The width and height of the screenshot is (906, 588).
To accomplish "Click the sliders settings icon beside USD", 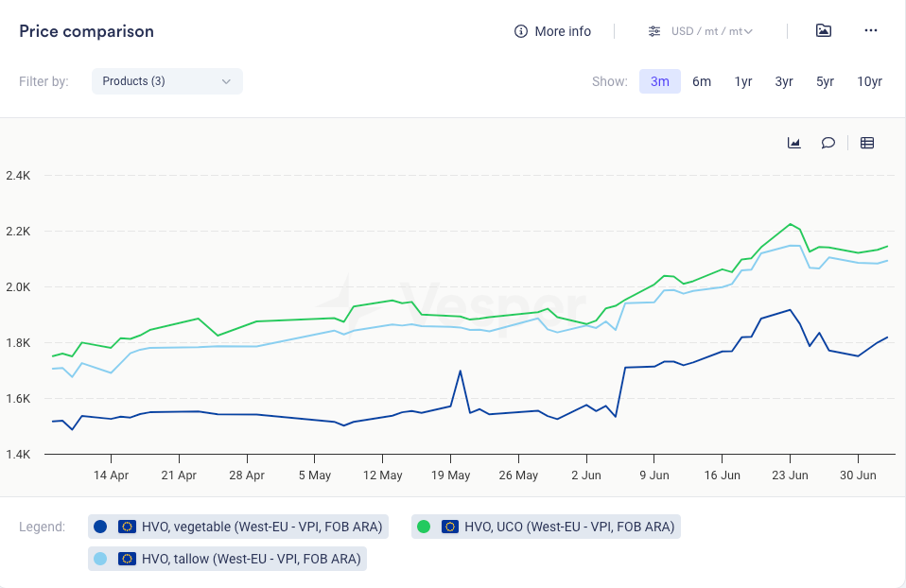I will [654, 31].
